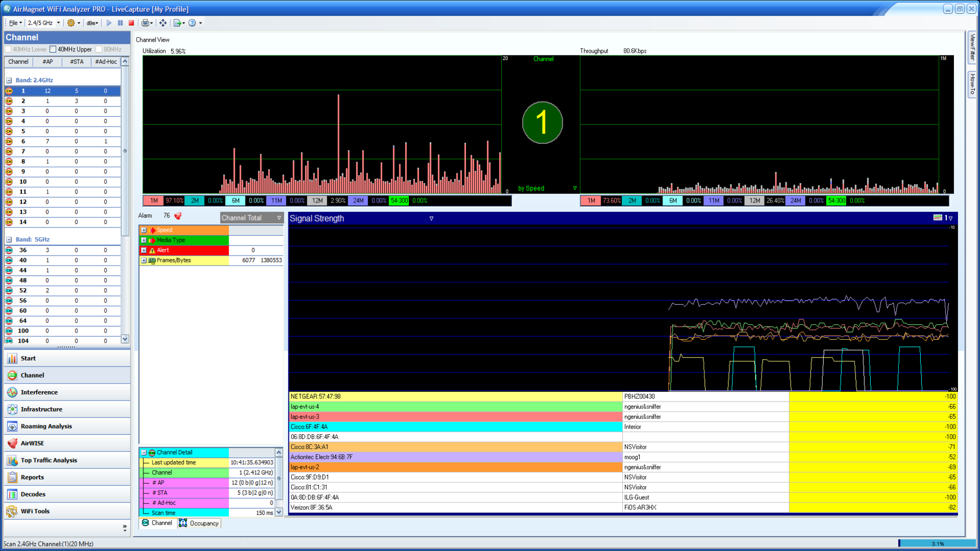The height and width of the screenshot is (551, 980).
Task: Open the File menu
Action: 14,22
